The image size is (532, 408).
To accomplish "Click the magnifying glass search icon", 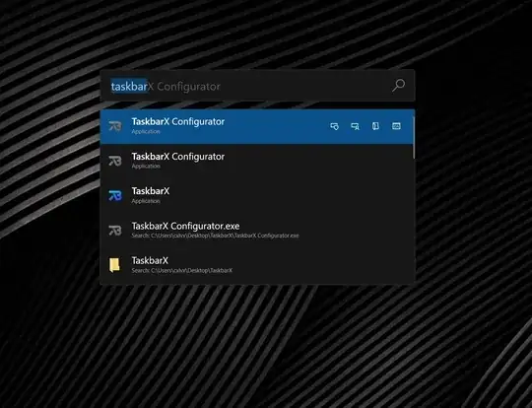I will pos(399,85).
